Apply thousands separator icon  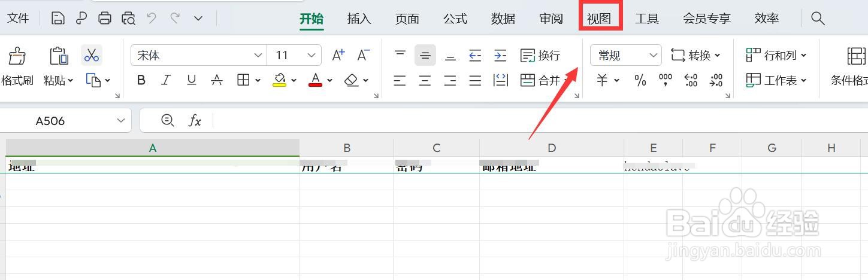point(666,80)
